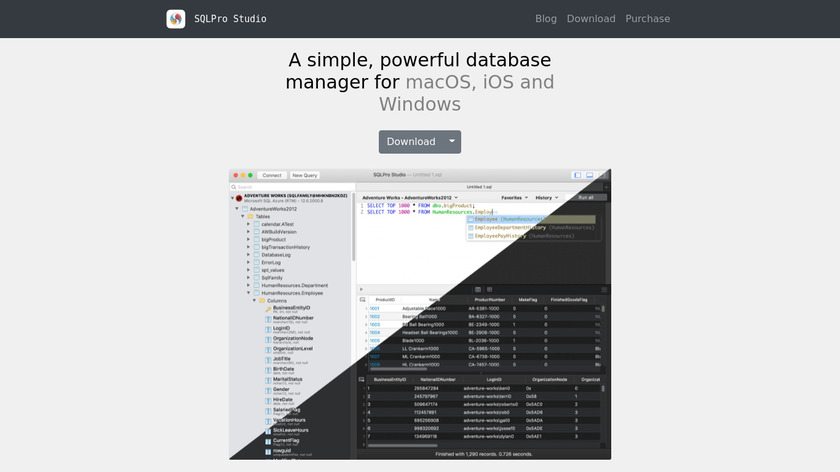
Task: Select the product ID 1001 cell
Action: (x=374, y=309)
